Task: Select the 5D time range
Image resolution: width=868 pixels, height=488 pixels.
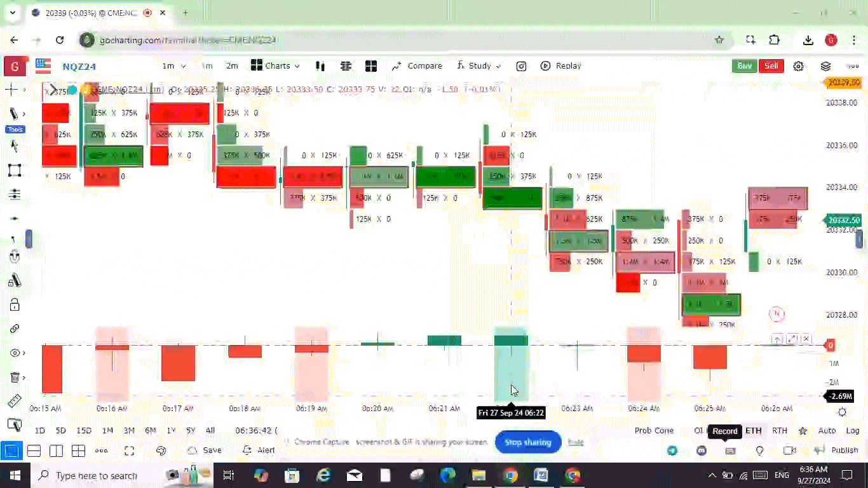Action: pos(60,431)
